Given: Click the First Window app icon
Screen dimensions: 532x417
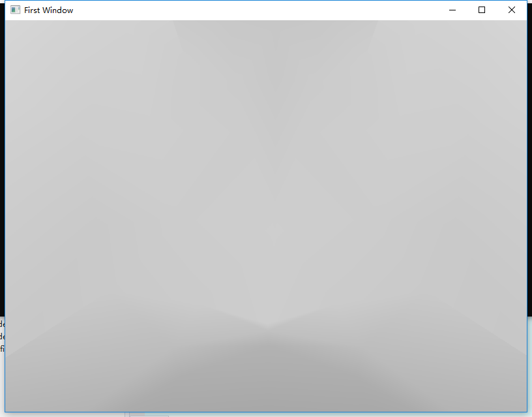Looking at the screenshot, I should tap(15, 10).
